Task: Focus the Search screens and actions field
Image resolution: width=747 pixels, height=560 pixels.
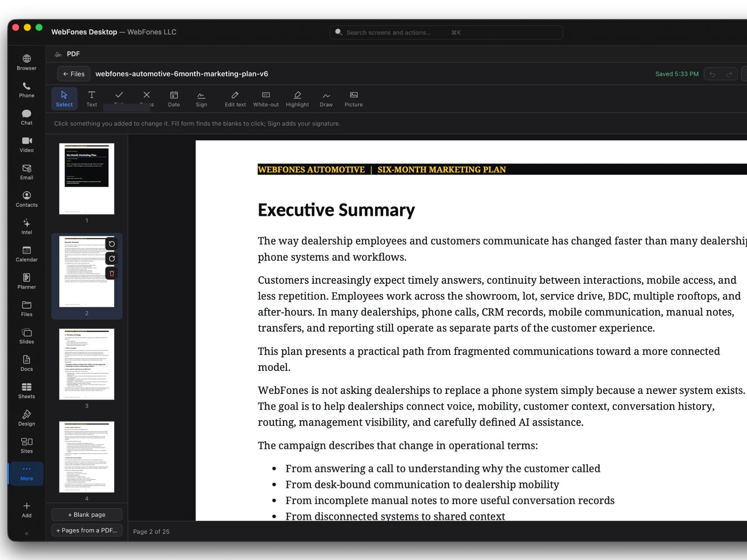Action: (446, 32)
